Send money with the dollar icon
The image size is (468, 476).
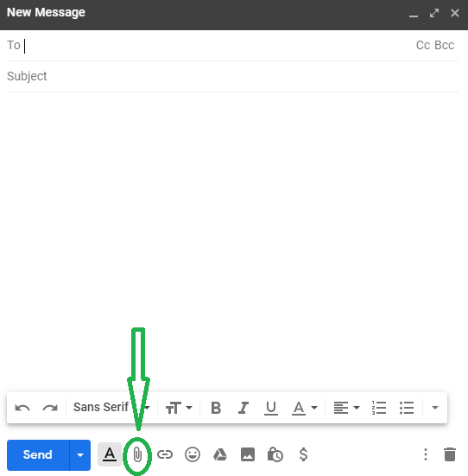pyautogui.click(x=303, y=454)
